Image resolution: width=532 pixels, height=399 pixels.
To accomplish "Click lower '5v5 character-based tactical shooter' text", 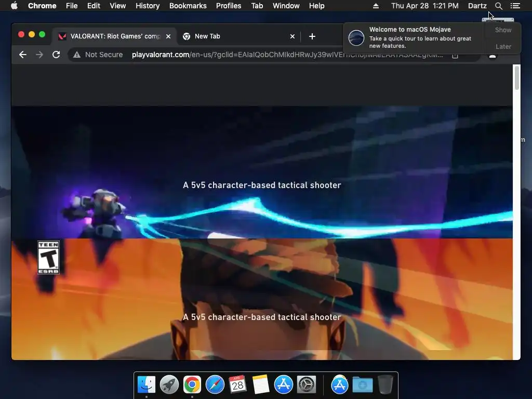I will [262, 317].
